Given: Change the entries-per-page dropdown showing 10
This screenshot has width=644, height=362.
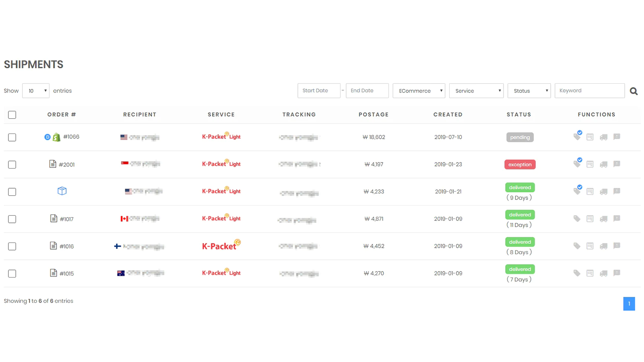Looking at the screenshot, I should (36, 91).
